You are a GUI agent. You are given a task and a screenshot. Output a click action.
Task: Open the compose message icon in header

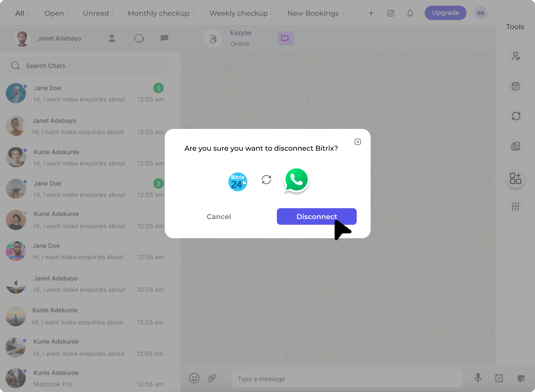click(x=391, y=13)
